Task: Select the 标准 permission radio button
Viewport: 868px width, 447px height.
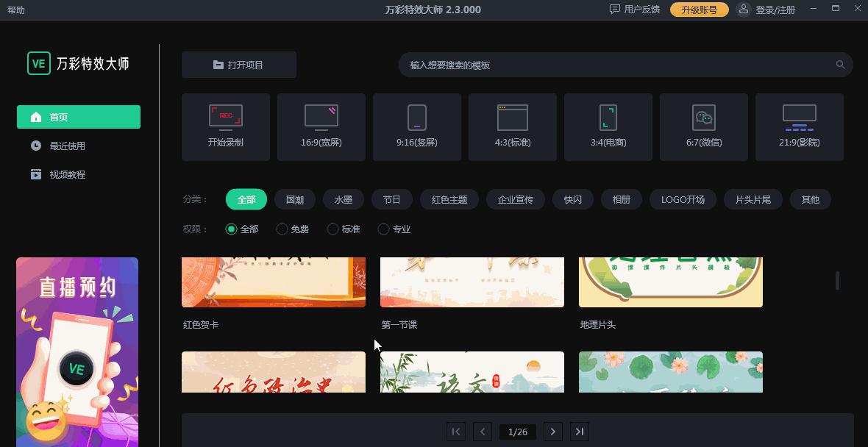Action: 332,229
